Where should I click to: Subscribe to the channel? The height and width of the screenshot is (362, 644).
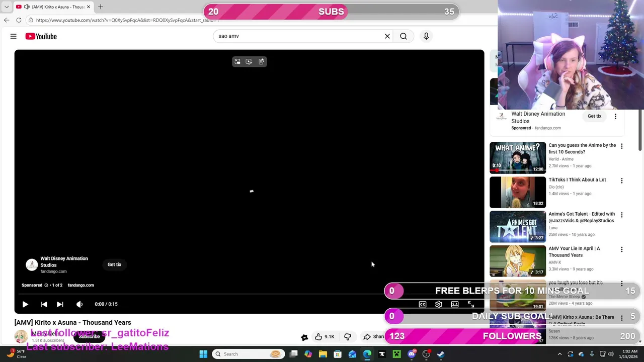coord(89,337)
